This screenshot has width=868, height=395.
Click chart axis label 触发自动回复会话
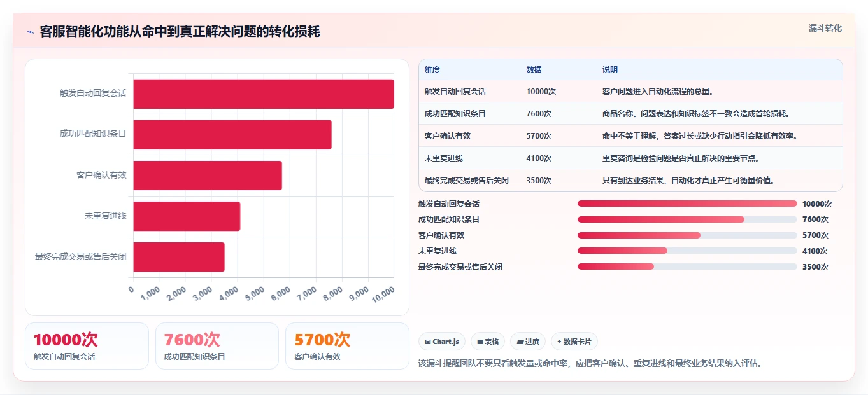click(x=93, y=93)
